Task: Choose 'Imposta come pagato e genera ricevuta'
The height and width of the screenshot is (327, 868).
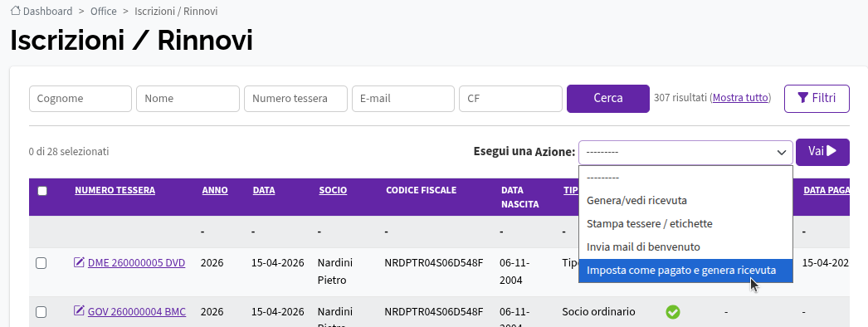Action: pos(686,271)
